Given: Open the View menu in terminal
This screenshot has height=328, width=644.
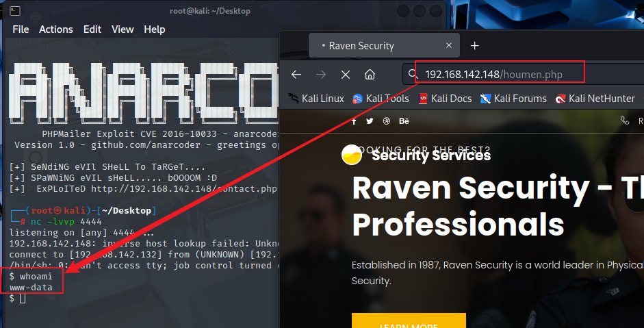Looking at the screenshot, I should (x=123, y=29).
